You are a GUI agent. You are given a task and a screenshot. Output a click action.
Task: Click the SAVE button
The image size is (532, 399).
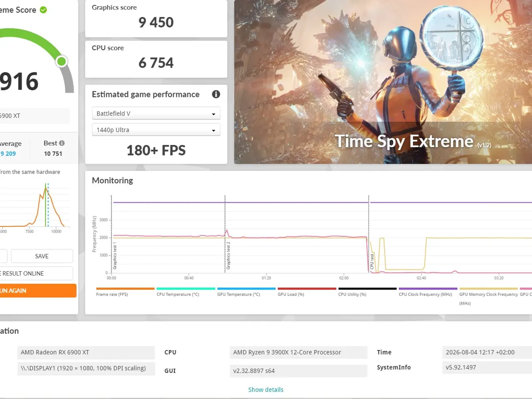pos(42,256)
